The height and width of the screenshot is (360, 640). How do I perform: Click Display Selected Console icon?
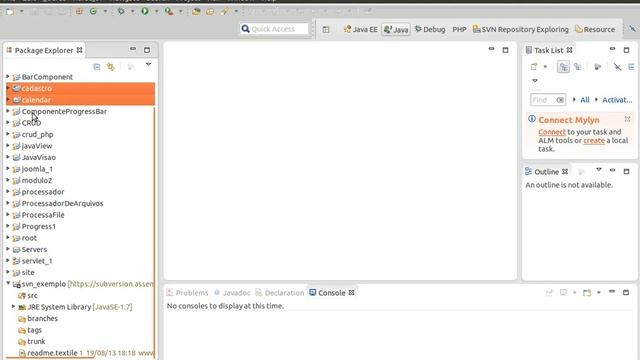563,293
